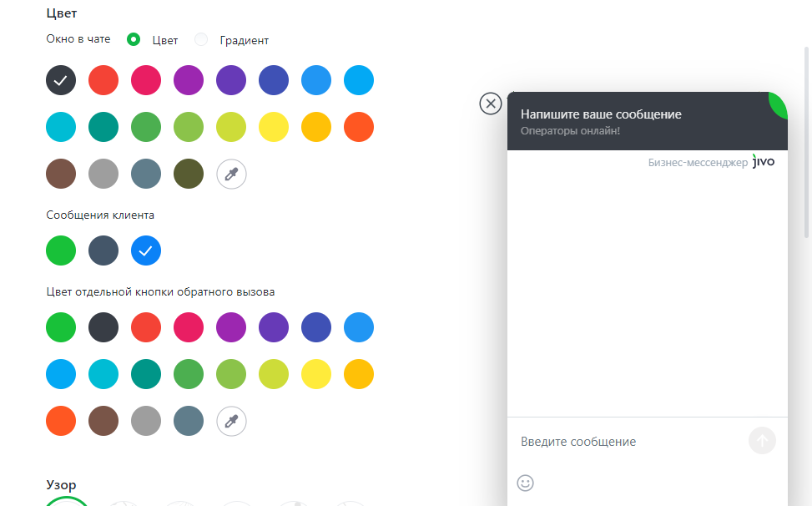Pick the lime swatch for callback button

pyautogui.click(x=274, y=374)
